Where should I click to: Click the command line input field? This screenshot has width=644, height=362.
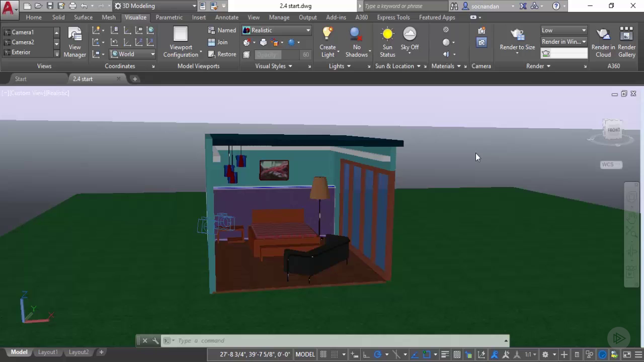click(337, 340)
